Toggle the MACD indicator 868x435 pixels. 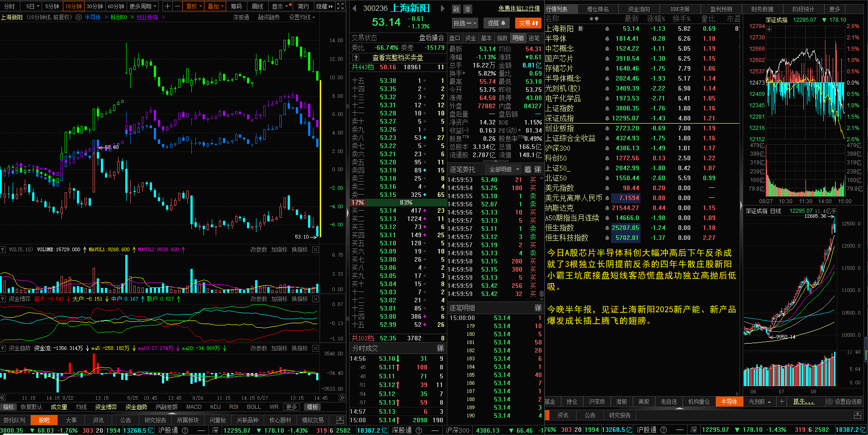click(x=194, y=407)
